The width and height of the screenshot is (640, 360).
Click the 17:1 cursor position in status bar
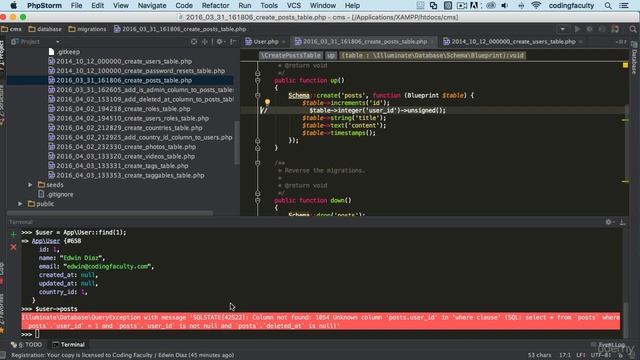(565, 356)
